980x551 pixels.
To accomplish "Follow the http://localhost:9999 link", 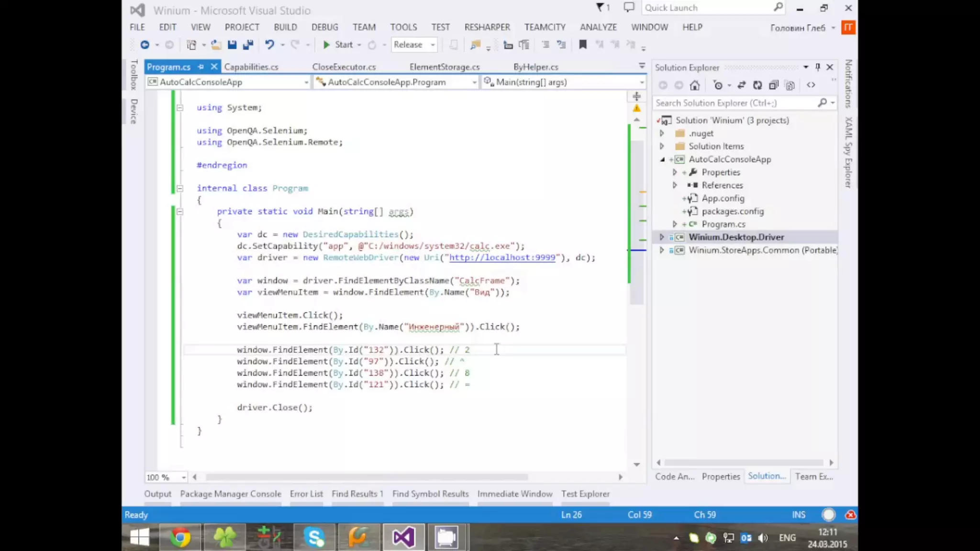I will coord(502,257).
